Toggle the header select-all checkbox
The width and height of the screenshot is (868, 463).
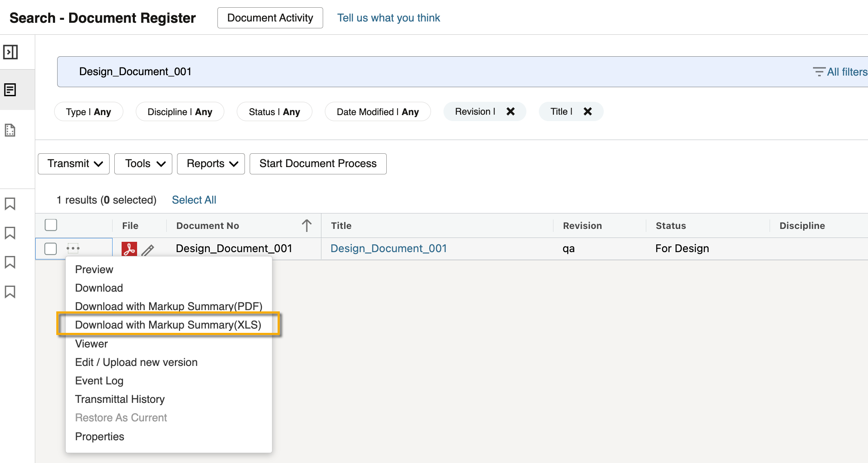[51, 225]
